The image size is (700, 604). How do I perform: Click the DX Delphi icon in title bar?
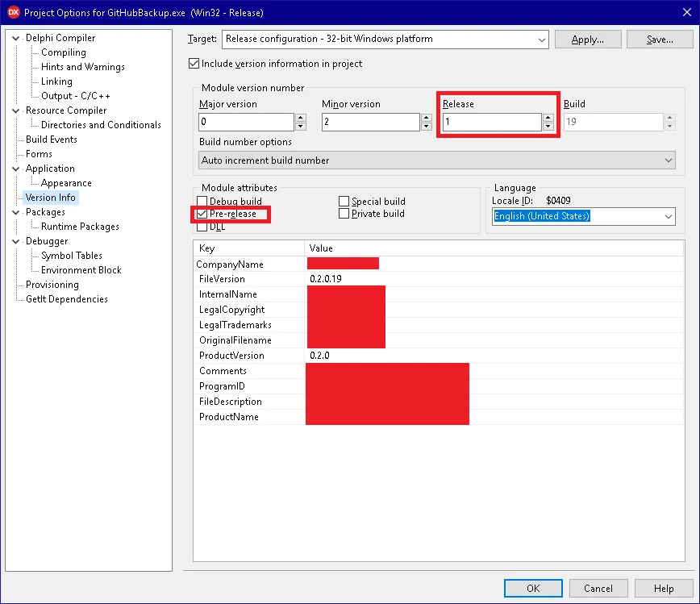tap(14, 12)
